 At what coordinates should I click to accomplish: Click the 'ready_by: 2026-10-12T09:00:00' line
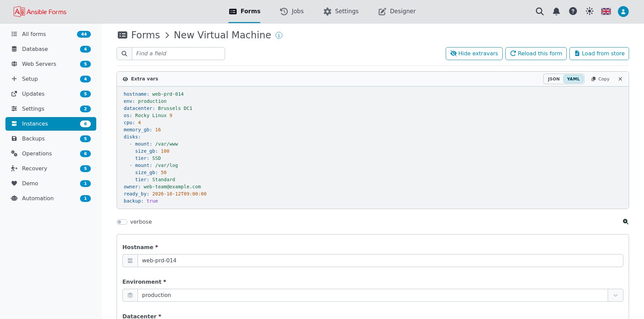[x=165, y=194]
